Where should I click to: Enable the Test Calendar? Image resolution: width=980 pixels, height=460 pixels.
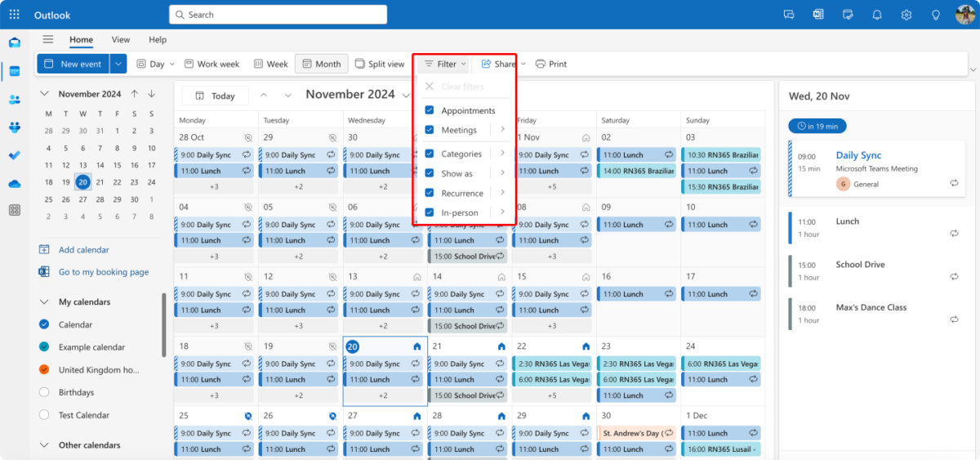(x=44, y=415)
